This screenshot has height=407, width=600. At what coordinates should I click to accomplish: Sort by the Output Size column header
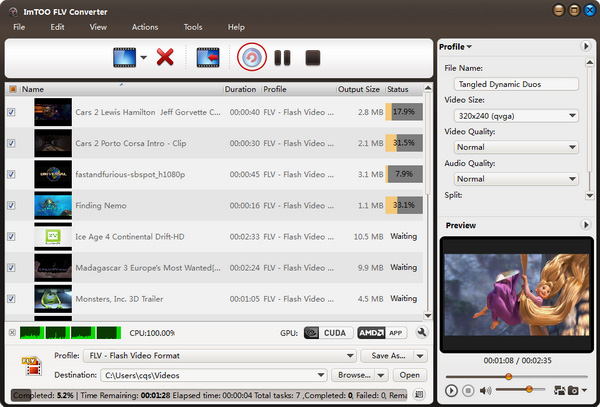click(x=359, y=89)
